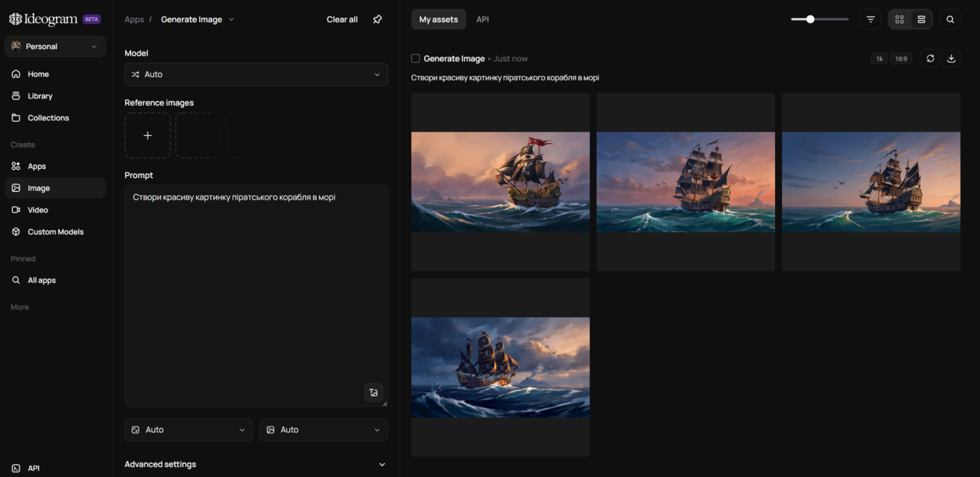Switch to the My assets tab
980x477 pixels.
click(x=439, y=20)
